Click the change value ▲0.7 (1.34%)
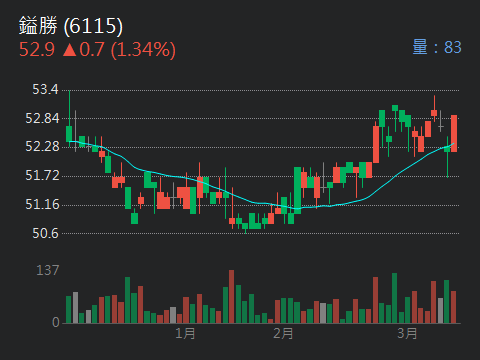Screen dimensions: 480x360 (x=119, y=50)
